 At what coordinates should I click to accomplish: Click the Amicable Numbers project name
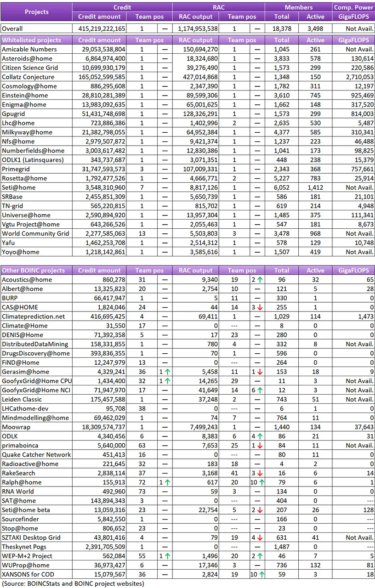tap(29, 49)
